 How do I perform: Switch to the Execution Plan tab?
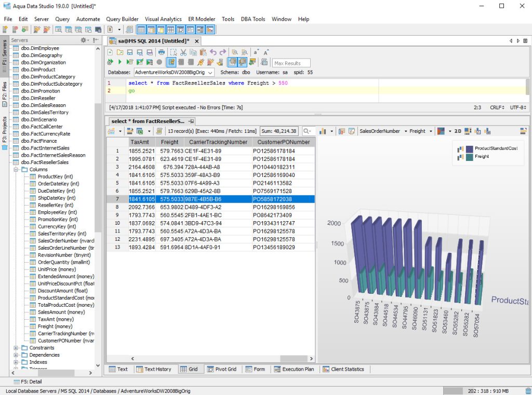point(294,369)
